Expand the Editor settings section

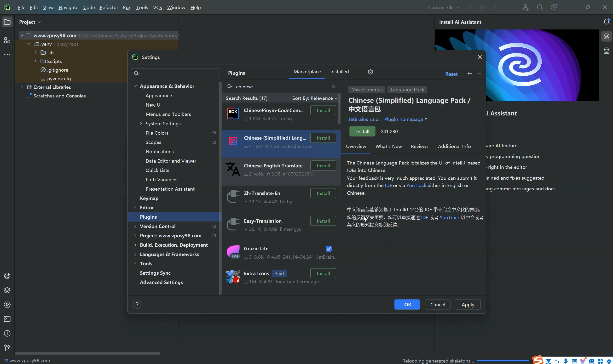point(135,208)
